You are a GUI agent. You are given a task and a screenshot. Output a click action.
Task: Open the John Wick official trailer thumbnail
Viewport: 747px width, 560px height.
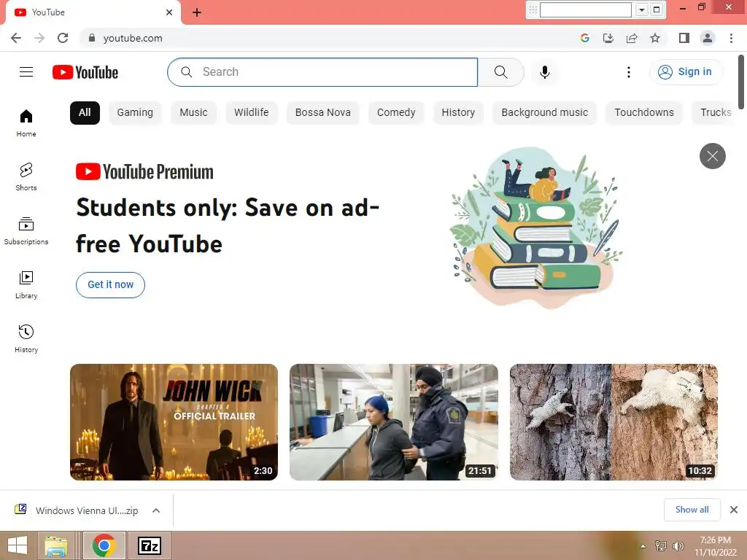174,422
